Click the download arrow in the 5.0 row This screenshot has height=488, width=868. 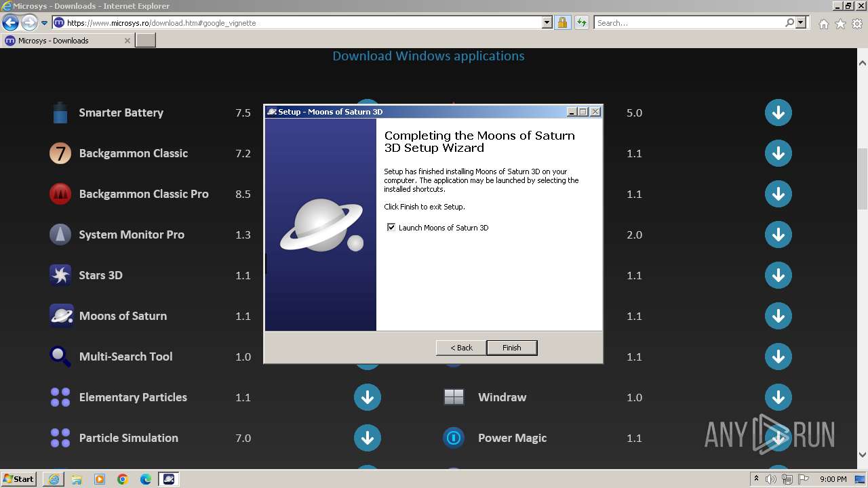(x=778, y=113)
